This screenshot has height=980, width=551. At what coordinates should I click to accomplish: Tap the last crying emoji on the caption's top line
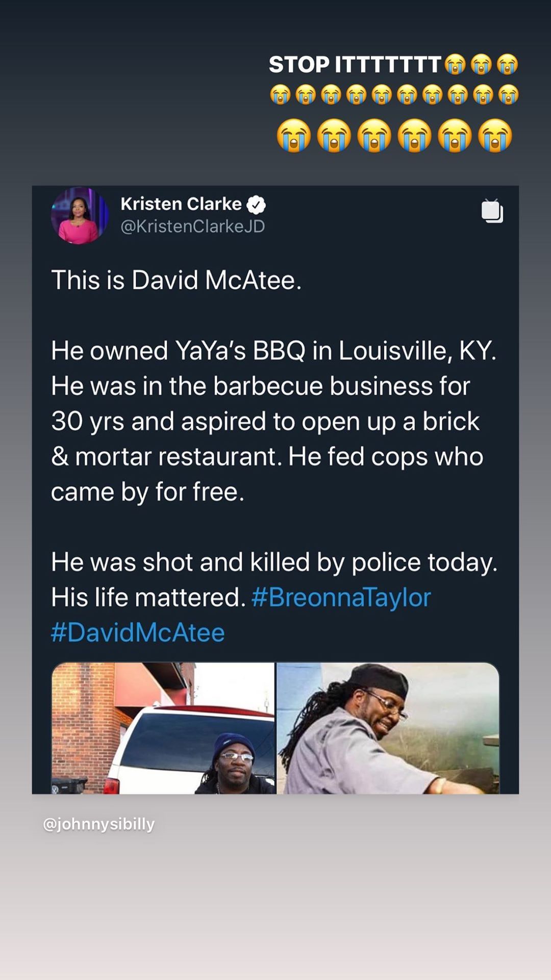pos(508,65)
